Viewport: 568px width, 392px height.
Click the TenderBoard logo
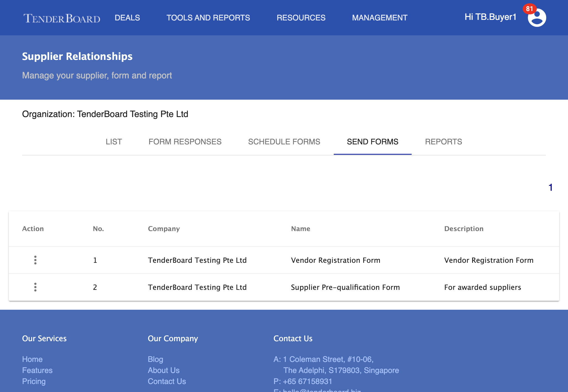pyautogui.click(x=62, y=18)
